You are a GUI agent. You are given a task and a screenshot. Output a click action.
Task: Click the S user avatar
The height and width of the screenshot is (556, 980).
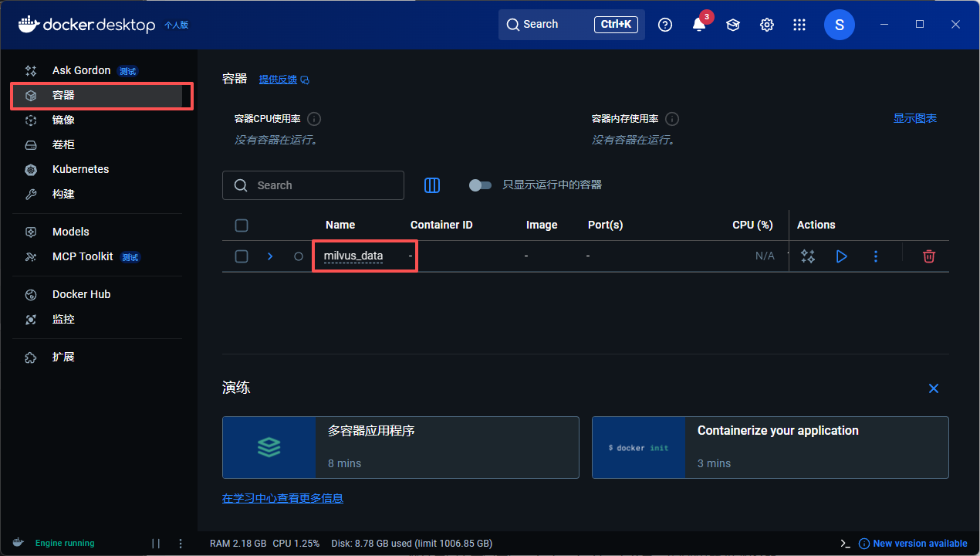(x=840, y=25)
